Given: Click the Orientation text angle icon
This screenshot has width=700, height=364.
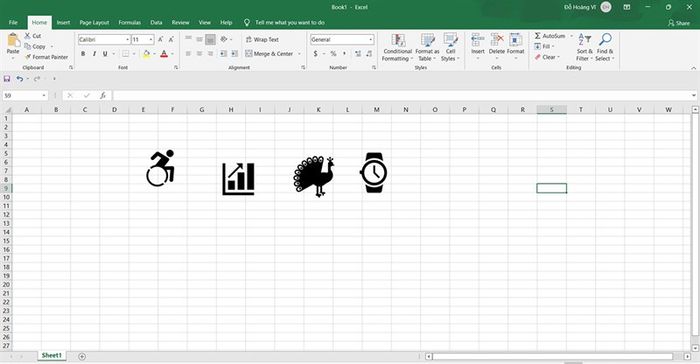Looking at the screenshot, I should pos(224,40).
